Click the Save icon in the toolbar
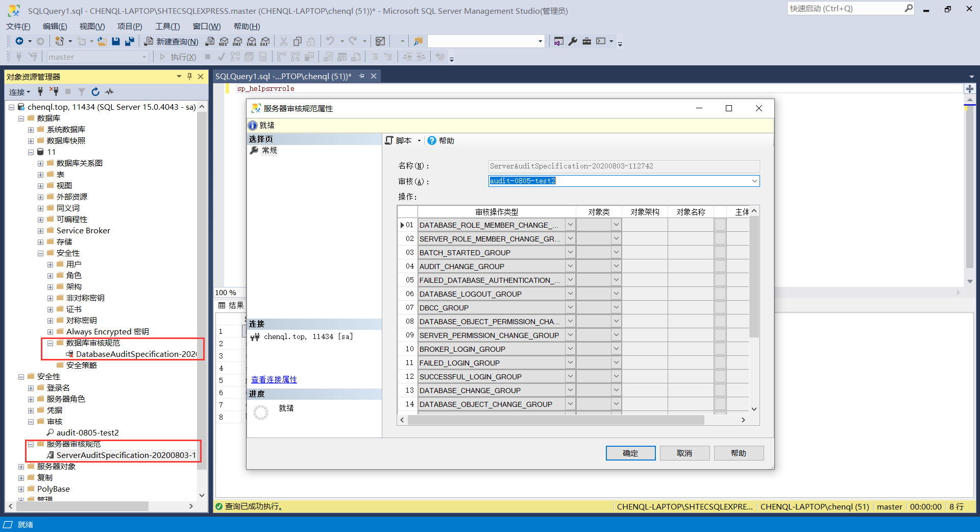This screenshot has width=980, height=532. coord(116,41)
